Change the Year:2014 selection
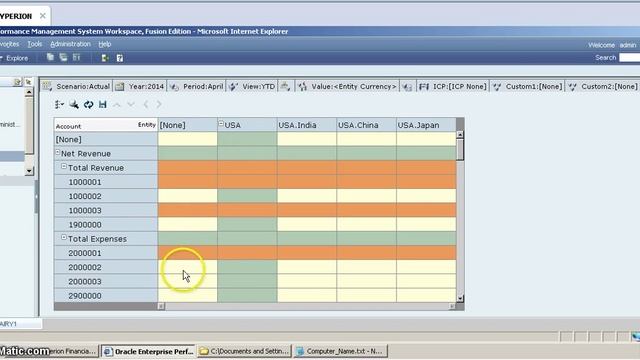 pyautogui.click(x=146, y=87)
